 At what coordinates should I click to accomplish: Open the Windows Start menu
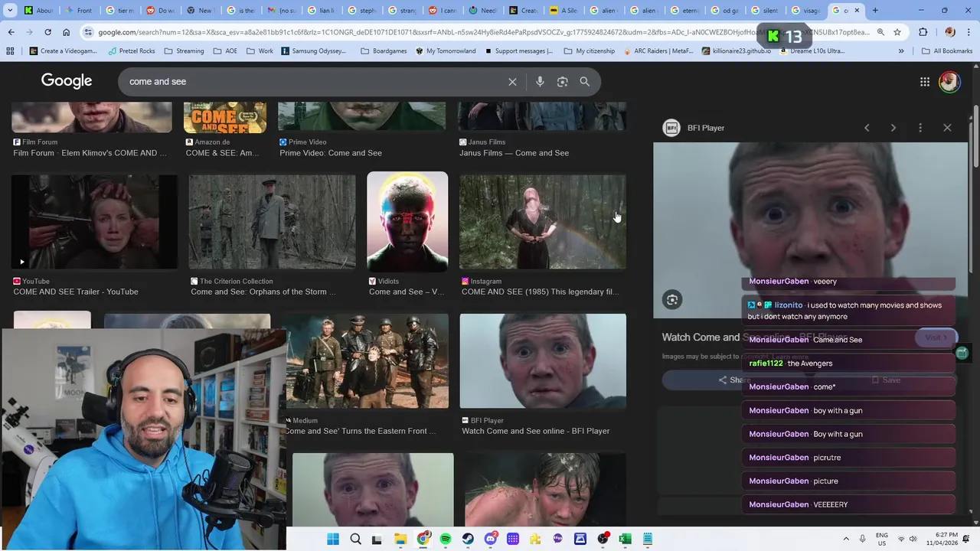333,539
